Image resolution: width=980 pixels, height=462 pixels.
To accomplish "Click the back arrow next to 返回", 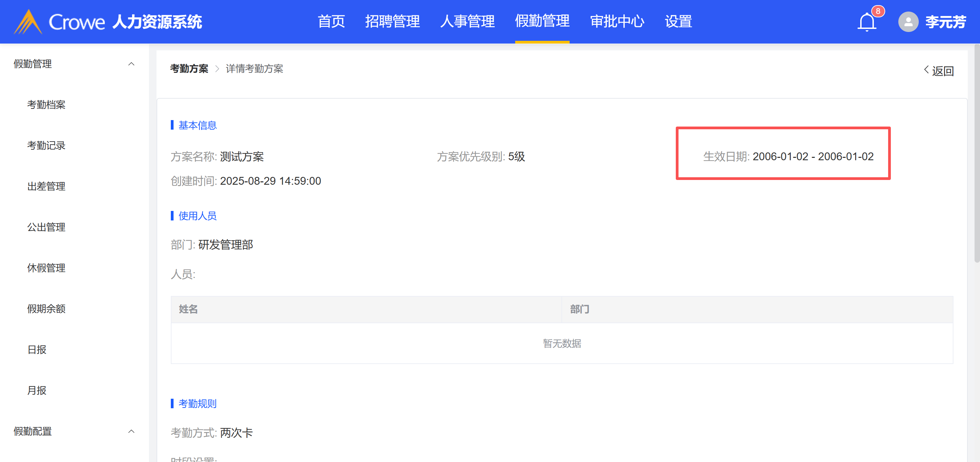I will click(x=926, y=70).
